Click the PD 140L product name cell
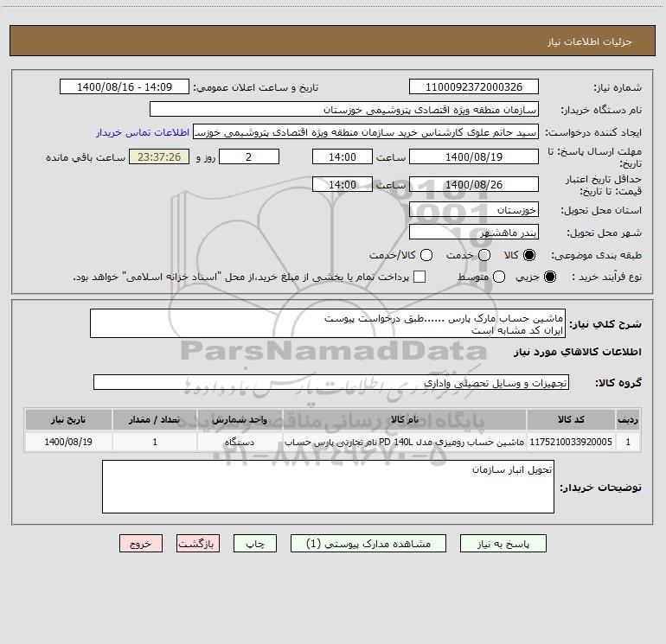Image resolution: width=666 pixels, height=644 pixels. (x=405, y=442)
